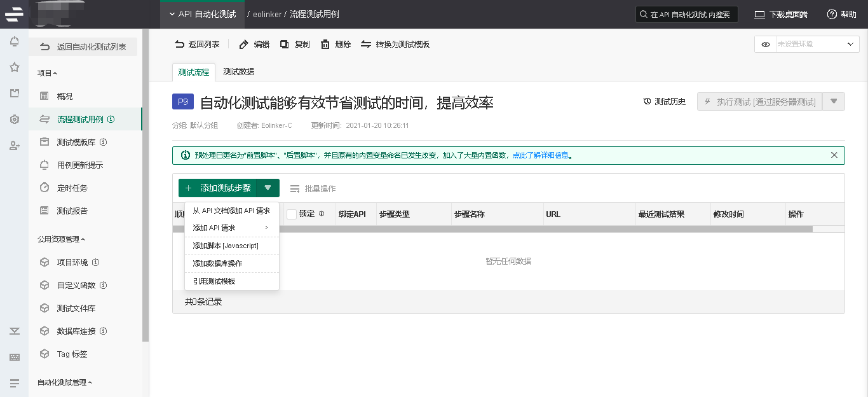
Task: Click the info icon beside 锁定 column
Action: (322, 214)
